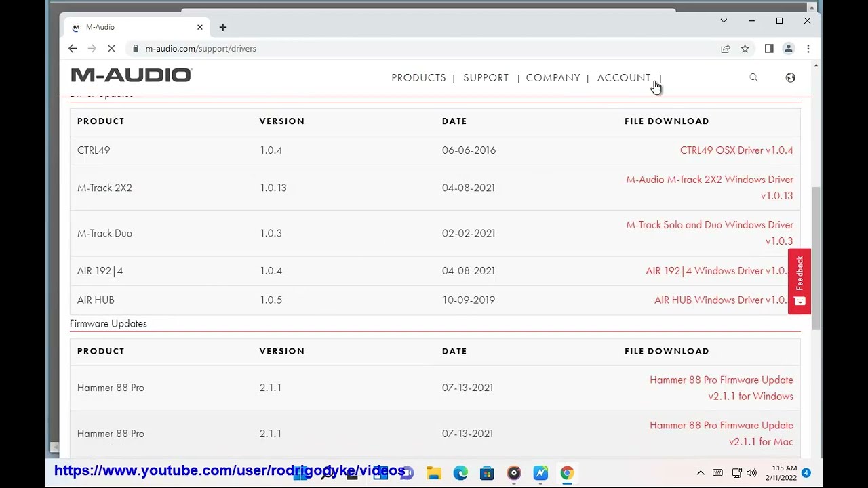The width and height of the screenshot is (868, 488).
Task: Switch to Chrome in taskbar
Action: pos(567,473)
